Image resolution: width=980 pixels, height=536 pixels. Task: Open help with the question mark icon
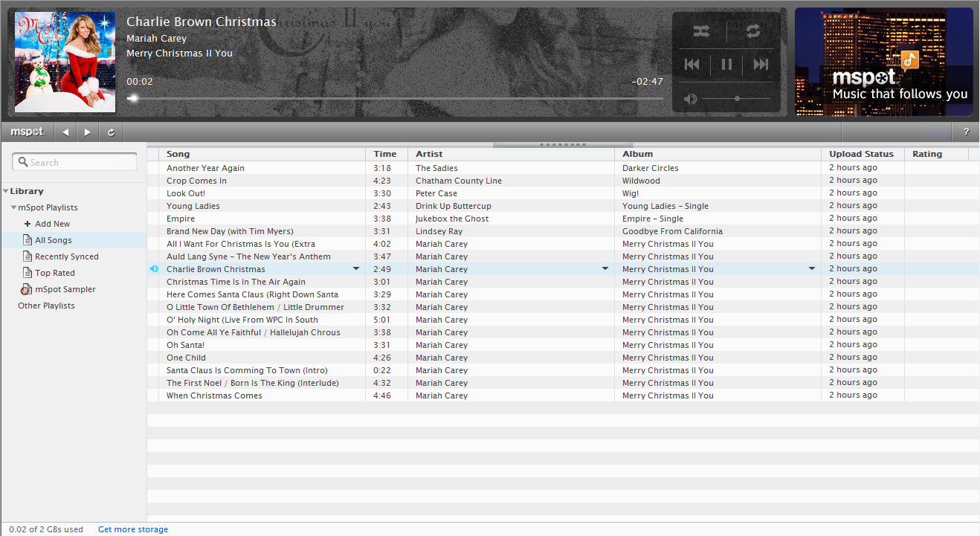[966, 132]
